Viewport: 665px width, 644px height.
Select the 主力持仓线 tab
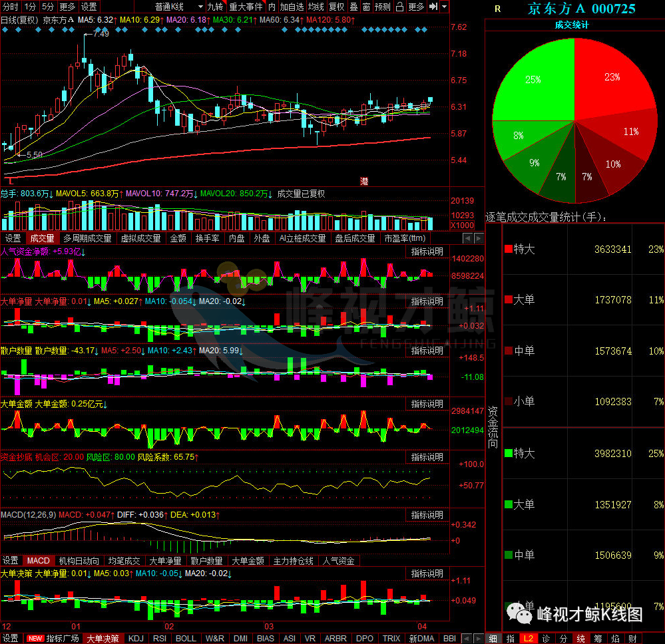(x=293, y=560)
